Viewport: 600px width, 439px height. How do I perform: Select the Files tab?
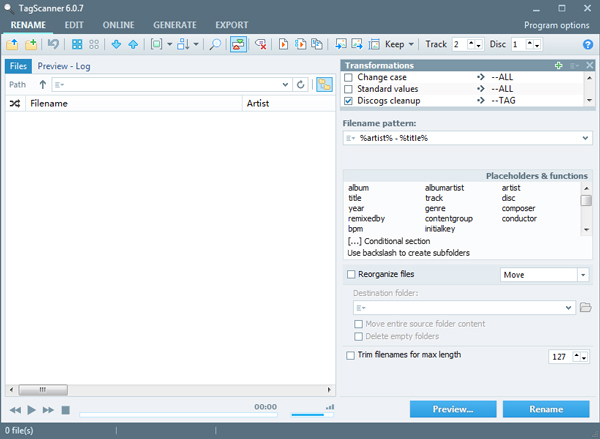18,66
